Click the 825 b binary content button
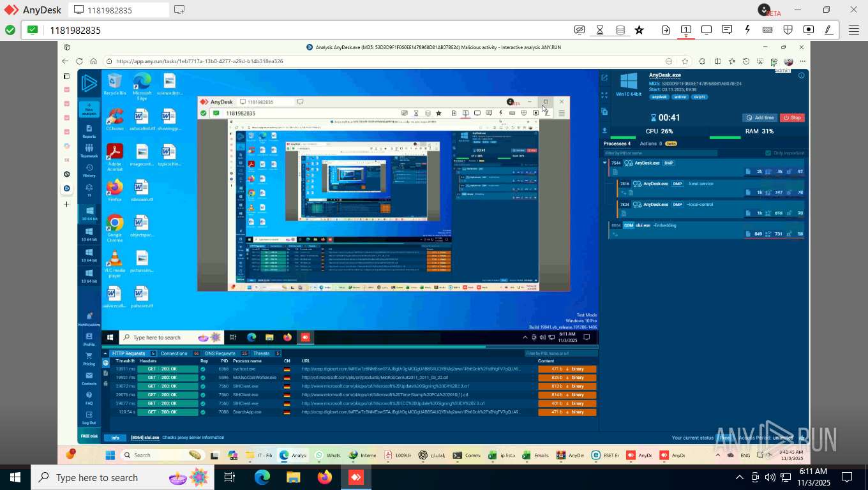Image resolution: width=868 pixels, height=490 pixels. (567, 378)
